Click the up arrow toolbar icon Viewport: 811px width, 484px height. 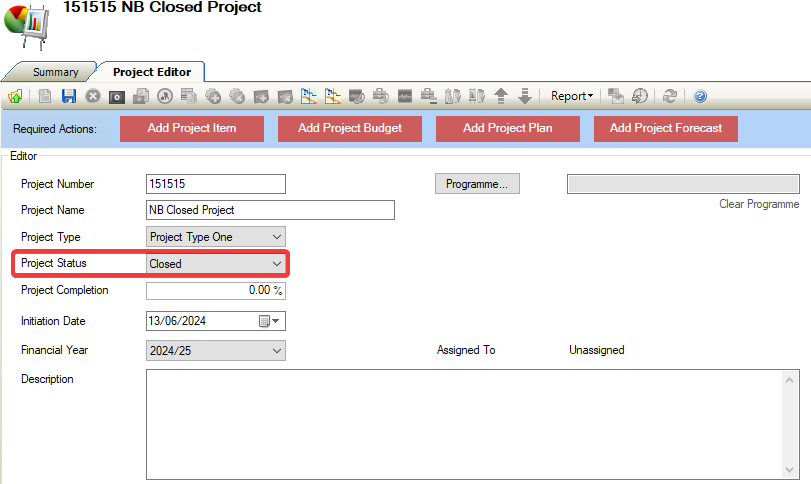(501, 97)
